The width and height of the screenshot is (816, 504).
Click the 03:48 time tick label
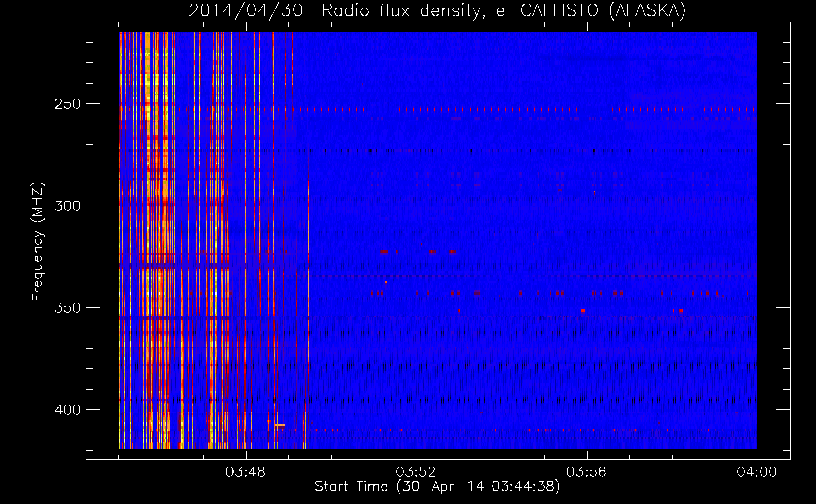click(x=246, y=472)
